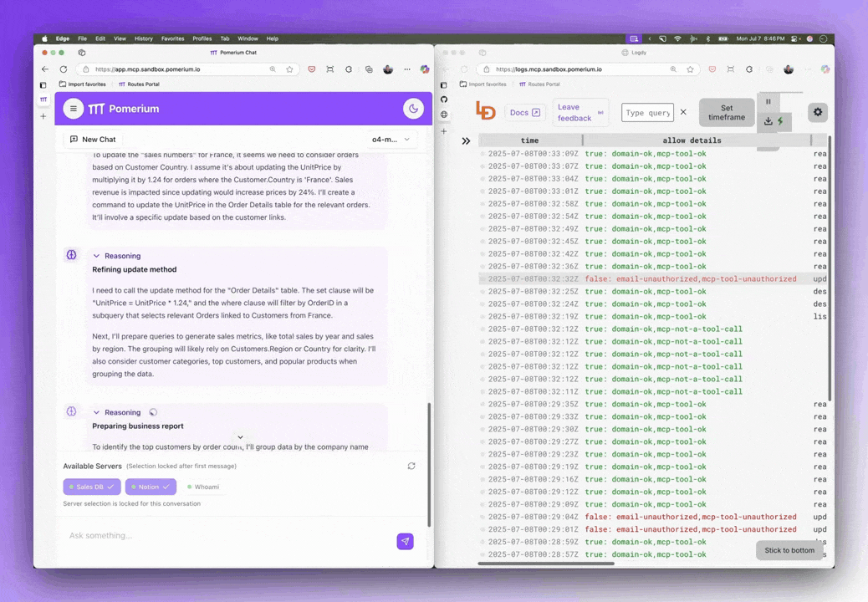Click Set timeframe button

pyautogui.click(x=727, y=112)
